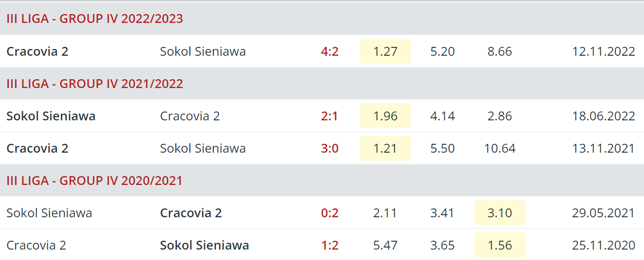Click the 29.05.2021 match date
Image resolution: width=644 pixels, height=260 pixels.
[x=603, y=213]
